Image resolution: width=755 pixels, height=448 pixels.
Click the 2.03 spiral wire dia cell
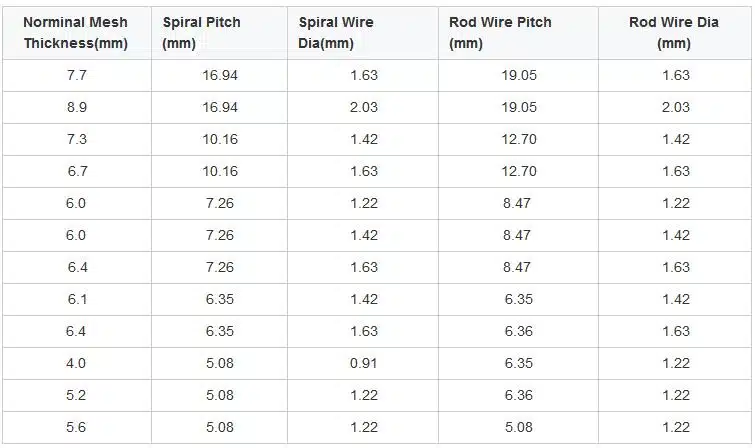tap(363, 107)
